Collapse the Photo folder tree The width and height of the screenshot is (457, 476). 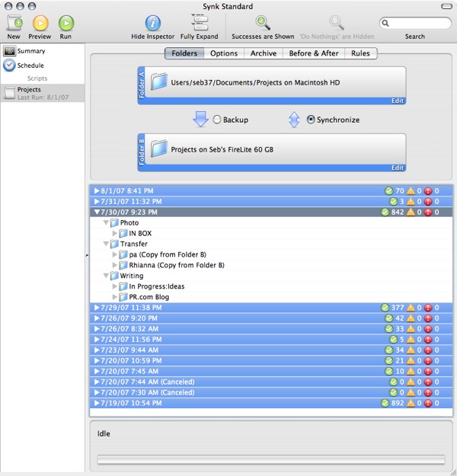(106, 223)
